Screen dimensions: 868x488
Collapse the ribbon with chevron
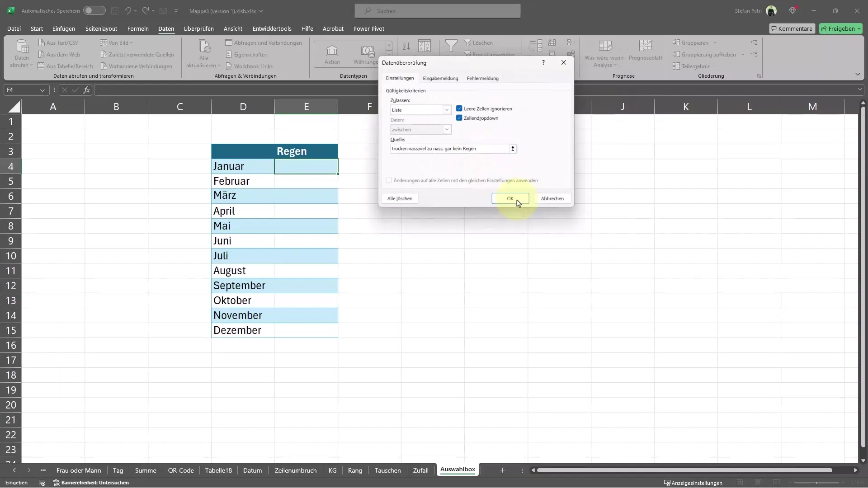[858, 74]
